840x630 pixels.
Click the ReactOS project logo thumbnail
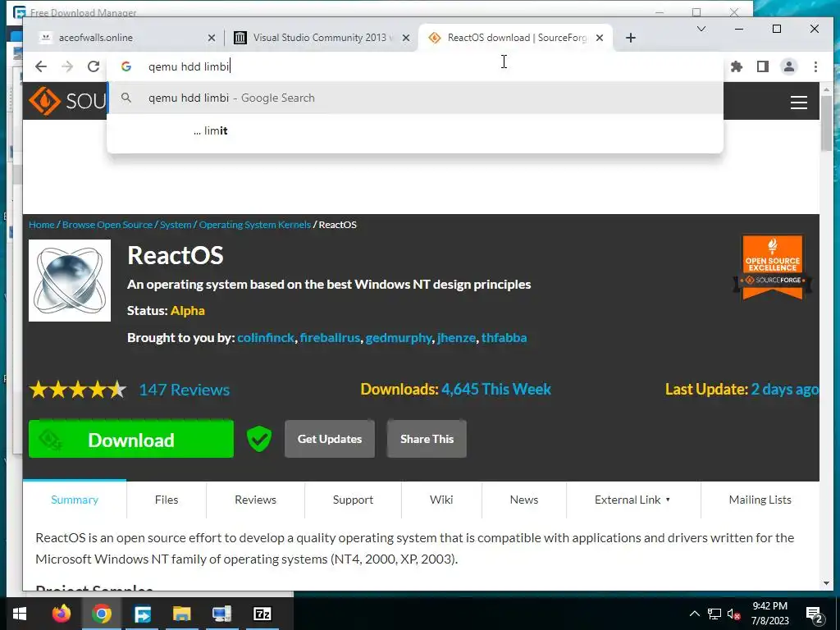(70, 281)
